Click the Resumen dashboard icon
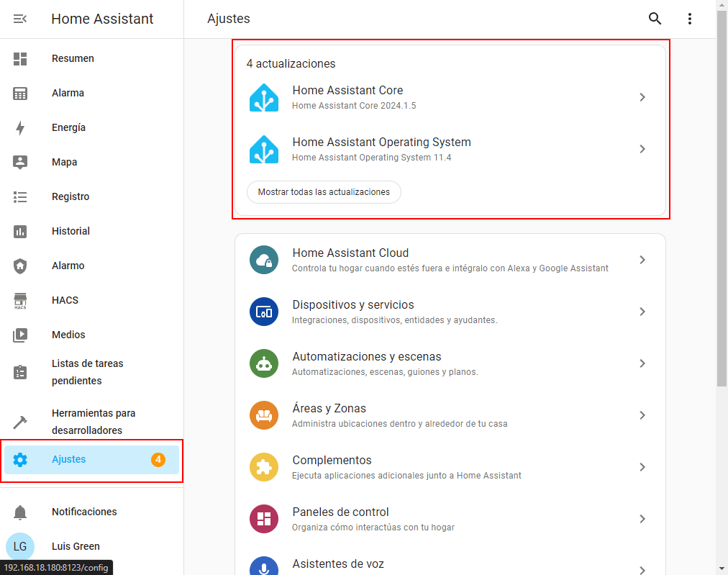 [20, 59]
